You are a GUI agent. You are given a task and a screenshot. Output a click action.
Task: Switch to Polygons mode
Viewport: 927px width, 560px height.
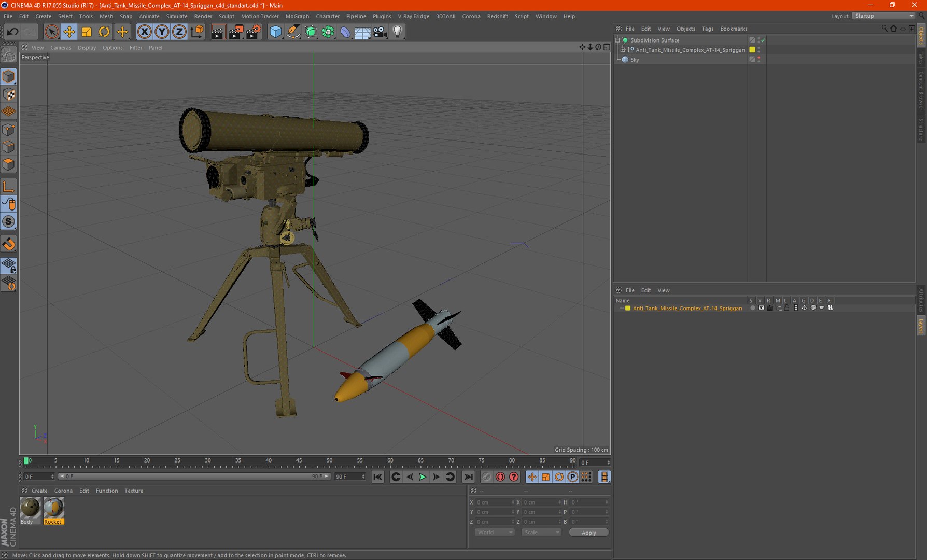pos(8,165)
